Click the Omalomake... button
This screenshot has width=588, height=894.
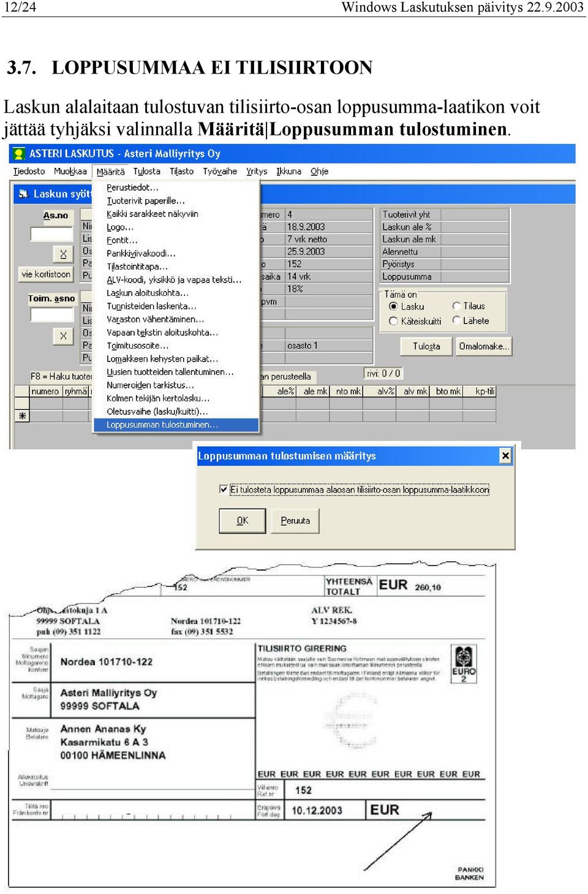coord(484,346)
